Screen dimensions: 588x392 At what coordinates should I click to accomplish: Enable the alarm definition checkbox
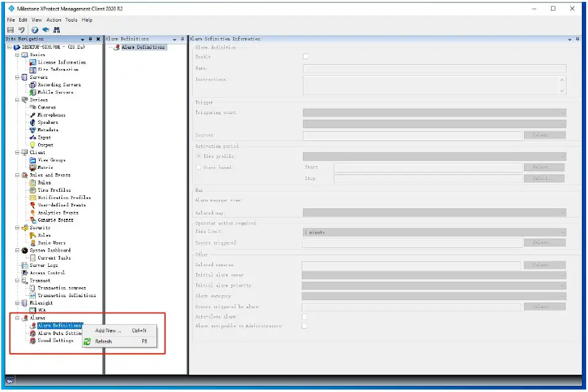[x=305, y=56]
